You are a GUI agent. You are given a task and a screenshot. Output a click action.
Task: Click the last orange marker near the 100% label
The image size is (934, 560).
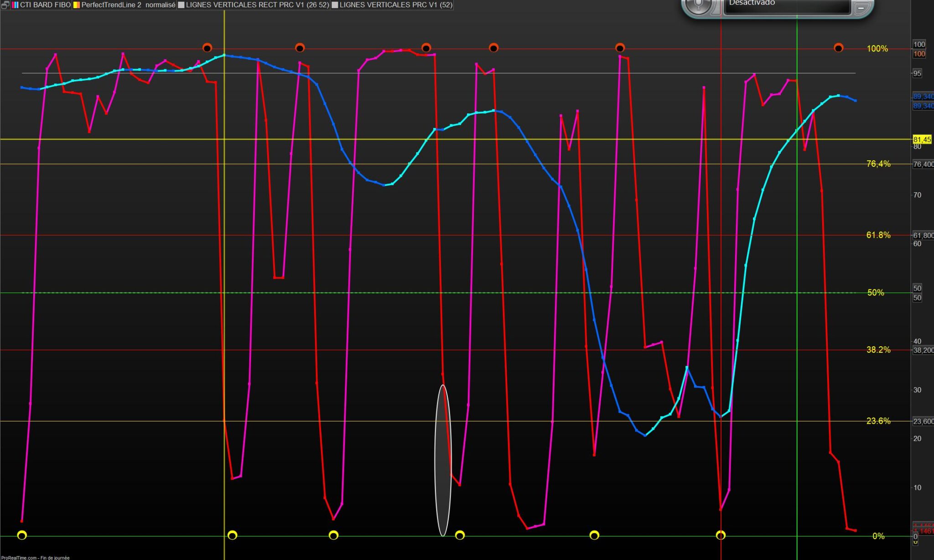838,48
